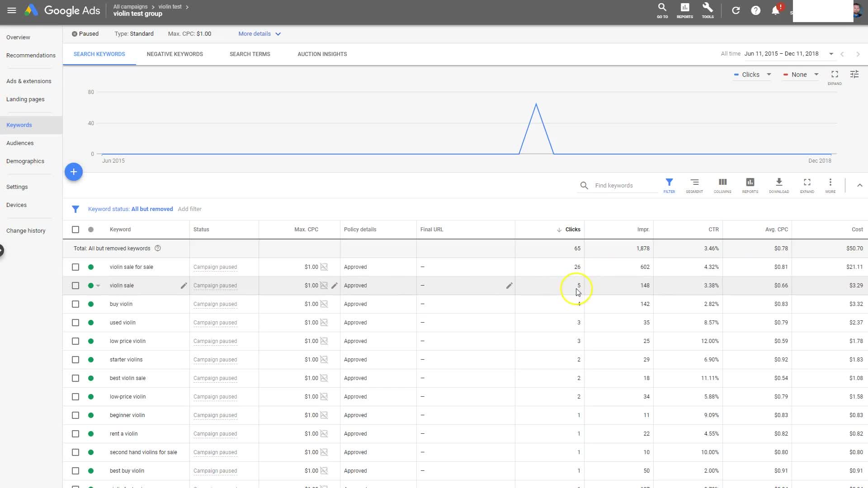868x488 pixels.
Task: Open Audiences in the left sidebar
Action: click(20, 143)
